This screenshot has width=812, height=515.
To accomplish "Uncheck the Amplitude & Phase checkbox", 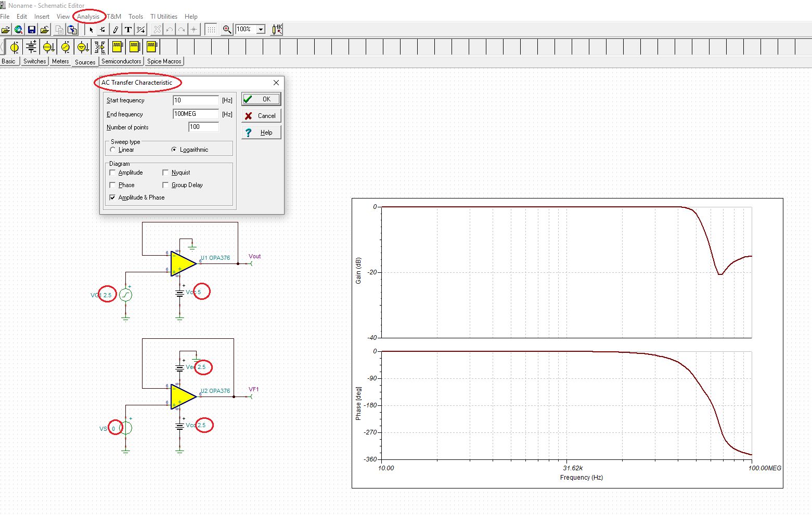I will tap(112, 197).
